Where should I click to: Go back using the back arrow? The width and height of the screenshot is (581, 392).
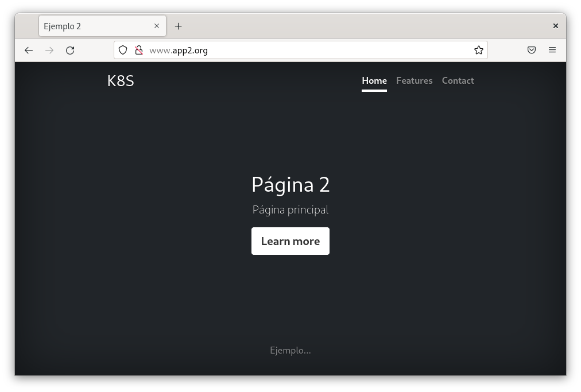tap(29, 51)
